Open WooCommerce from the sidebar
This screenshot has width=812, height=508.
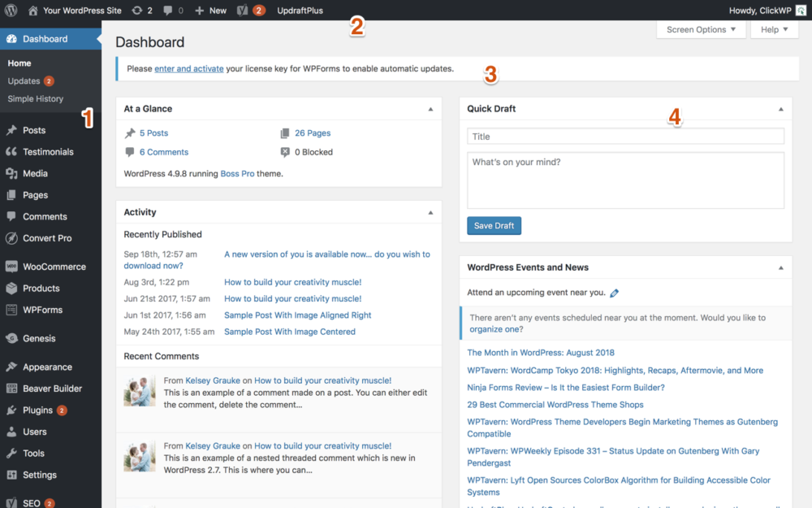point(54,267)
